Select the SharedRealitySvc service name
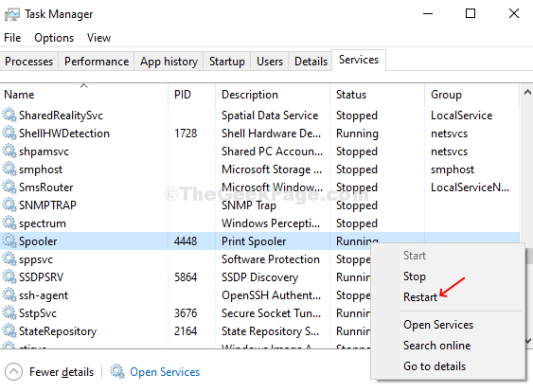The image size is (533, 392). (x=61, y=116)
